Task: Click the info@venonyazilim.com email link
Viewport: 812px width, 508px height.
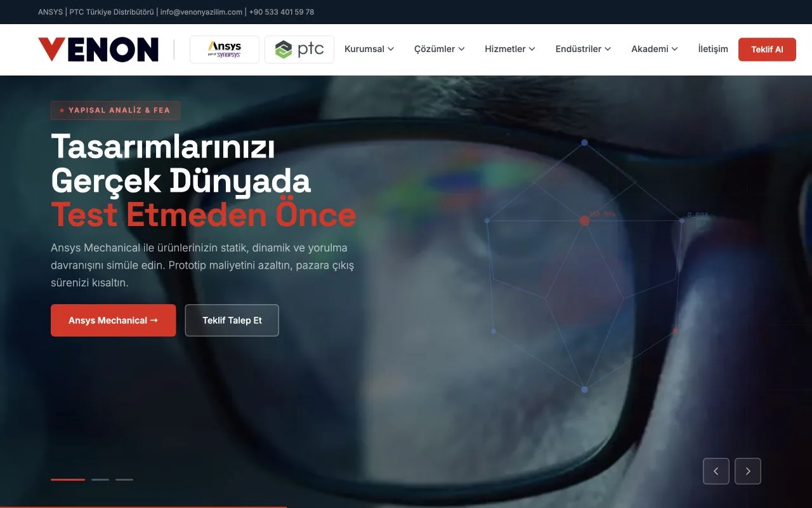Action: pyautogui.click(x=202, y=12)
